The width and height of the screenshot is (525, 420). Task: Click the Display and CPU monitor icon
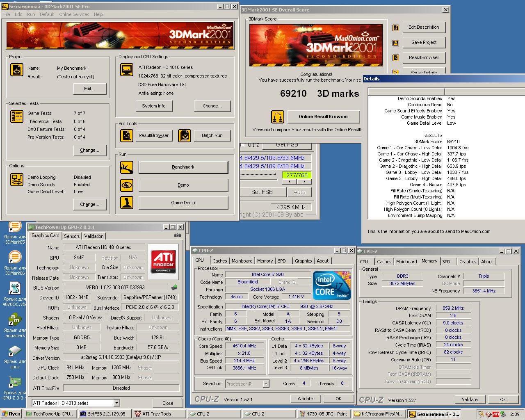[x=127, y=70]
